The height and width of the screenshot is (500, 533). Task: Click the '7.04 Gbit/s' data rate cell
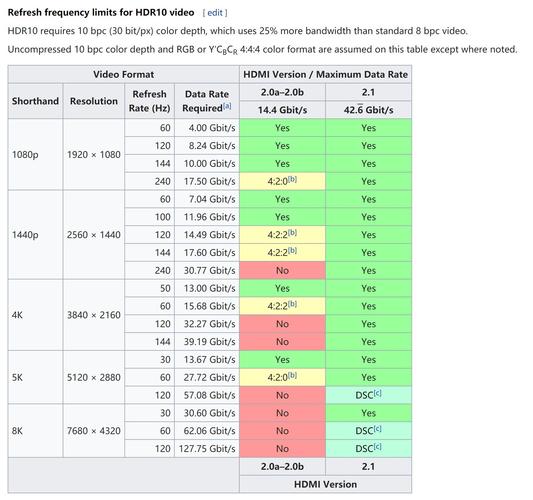[x=207, y=199]
